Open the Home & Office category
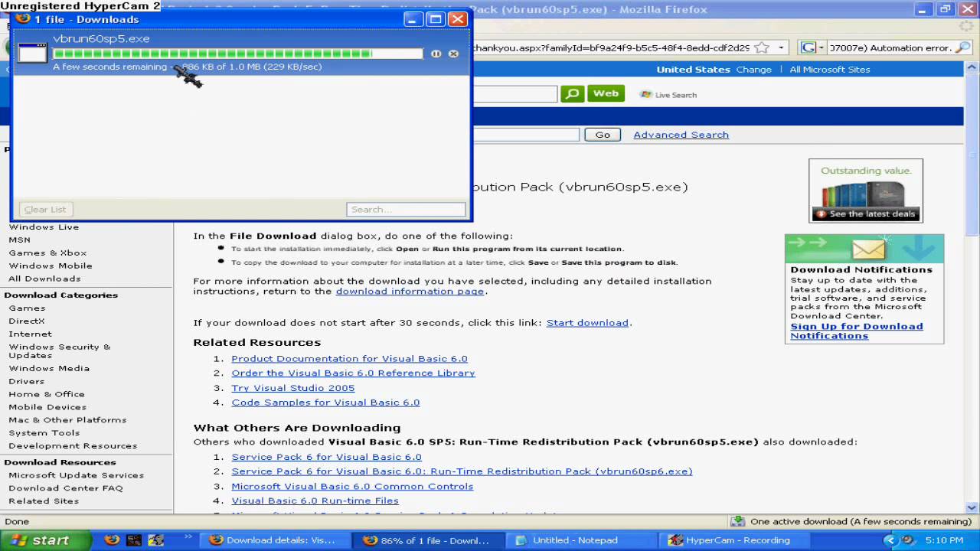Viewport: 980px width, 551px height. tap(47, 394)
